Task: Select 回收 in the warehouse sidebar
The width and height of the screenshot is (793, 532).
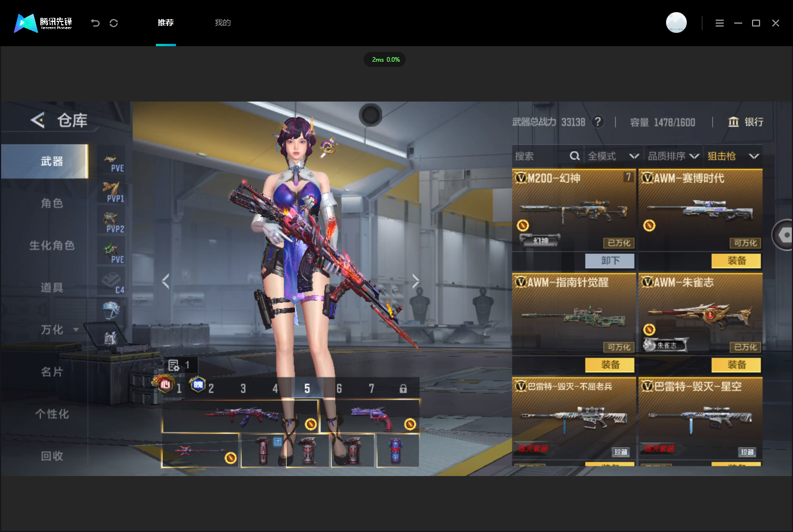Action: point(52,456)
